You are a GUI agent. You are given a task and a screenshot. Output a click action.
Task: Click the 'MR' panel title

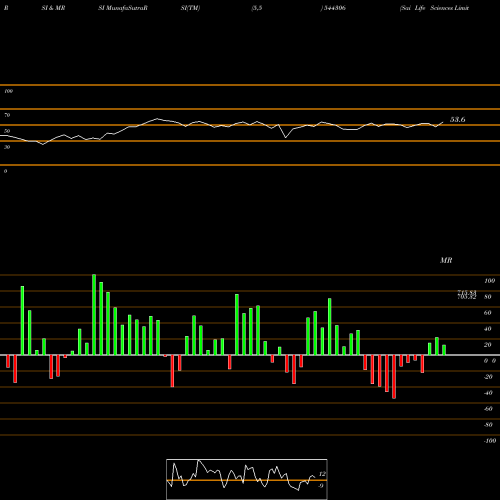[x=446, y=260]
